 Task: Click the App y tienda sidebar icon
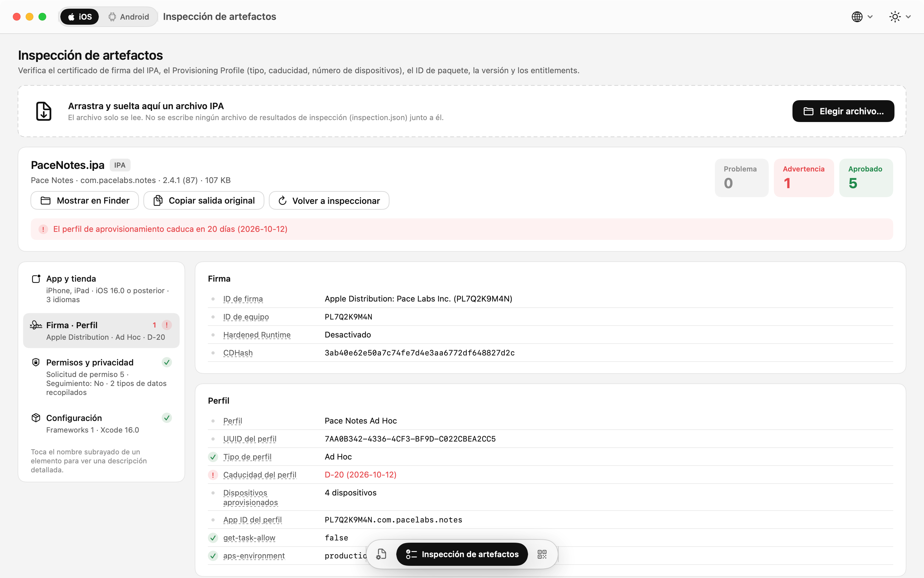click(x=36, y=279)
